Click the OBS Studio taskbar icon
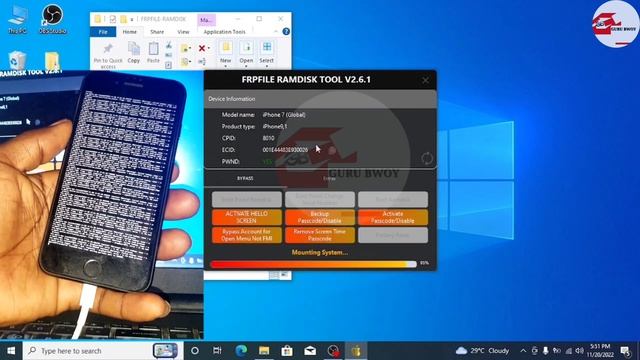 coord(333,351)
